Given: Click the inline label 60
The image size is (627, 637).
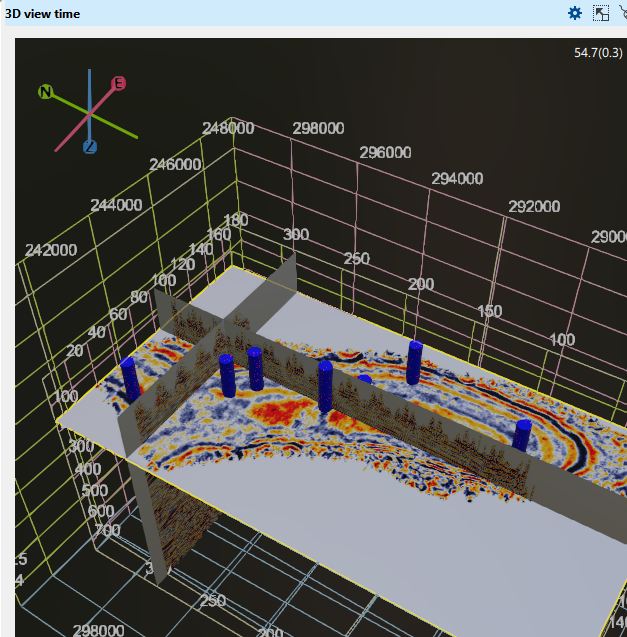Looking at the screenshot, I should tap(118, 314).
